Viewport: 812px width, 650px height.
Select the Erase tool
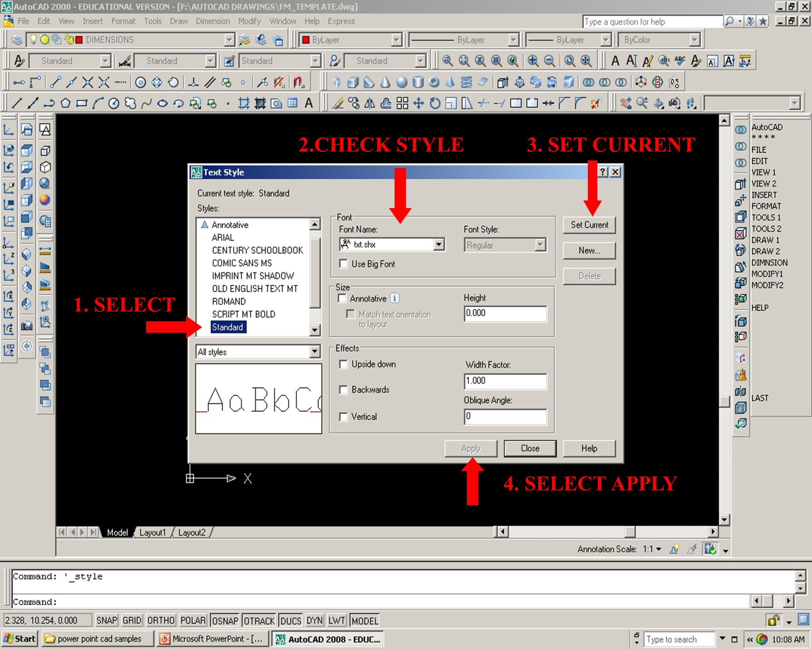(338, 103)
